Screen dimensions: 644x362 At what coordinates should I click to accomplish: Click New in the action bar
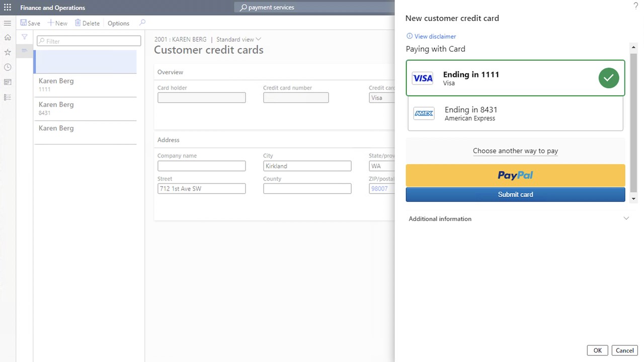(x=57, y=23)
